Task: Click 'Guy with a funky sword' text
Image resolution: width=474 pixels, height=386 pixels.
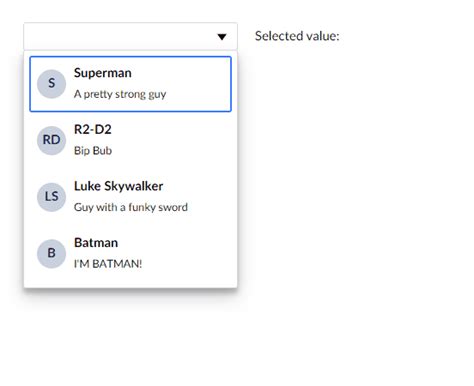Action: click(131, 207)
